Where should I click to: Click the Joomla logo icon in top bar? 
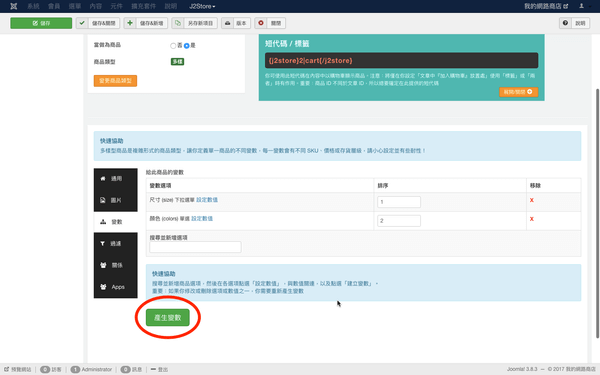14,6
